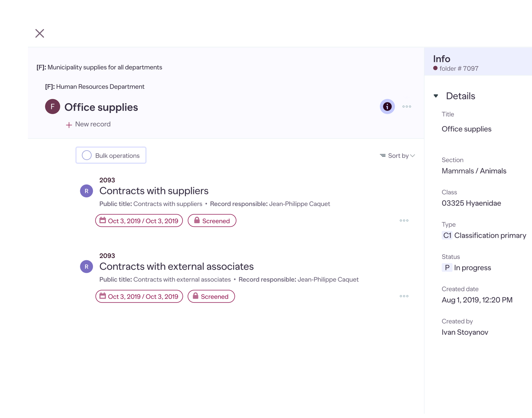Collapse the Details section triangle

point(436,96)
